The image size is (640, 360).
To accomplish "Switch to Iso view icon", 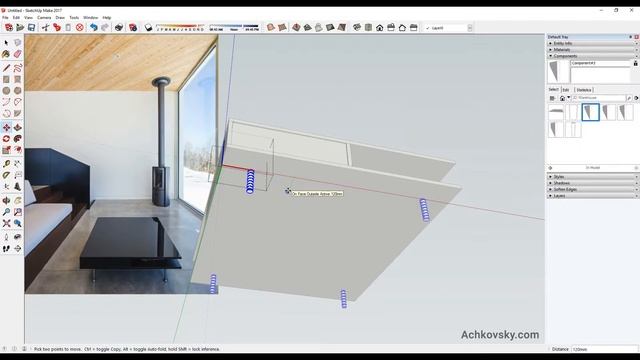I will click(x=357, y=28).
